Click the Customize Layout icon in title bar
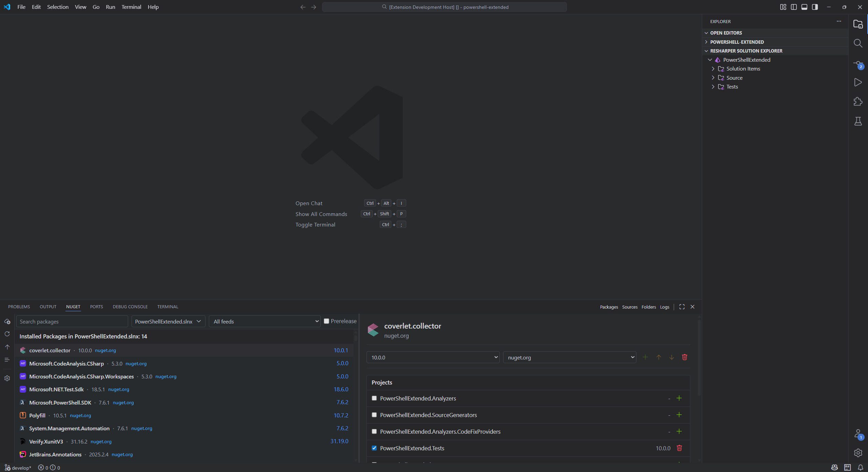The height and width of the screenshot is (472, 868). (783, 7)
